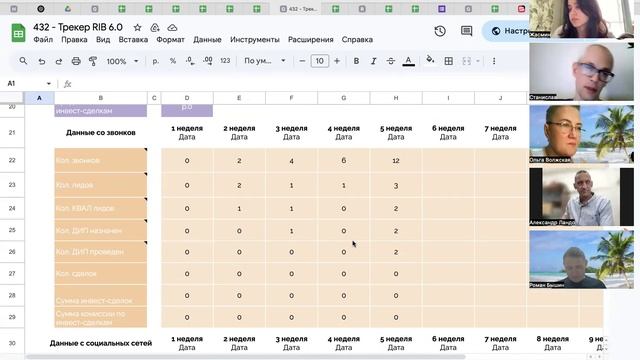Open the Данные menu
640x360 pixels.
(207, 40)
